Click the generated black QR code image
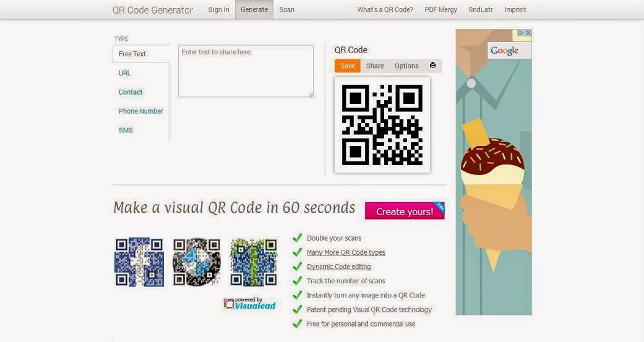644x342 pixels. (382, 125)
